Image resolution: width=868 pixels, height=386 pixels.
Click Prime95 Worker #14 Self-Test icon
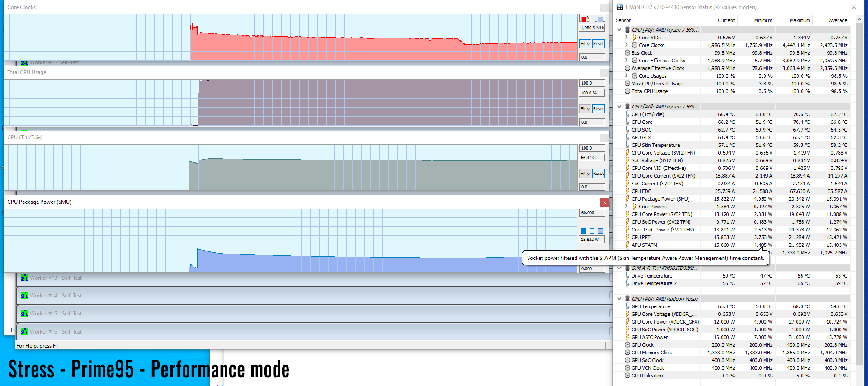pos(24,296)
